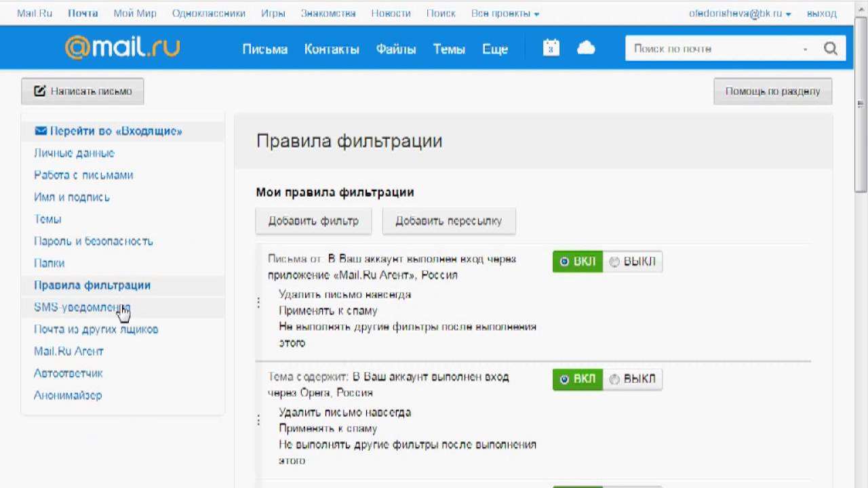Open Папки settings
868x488 pixels.
coord(49,263)
